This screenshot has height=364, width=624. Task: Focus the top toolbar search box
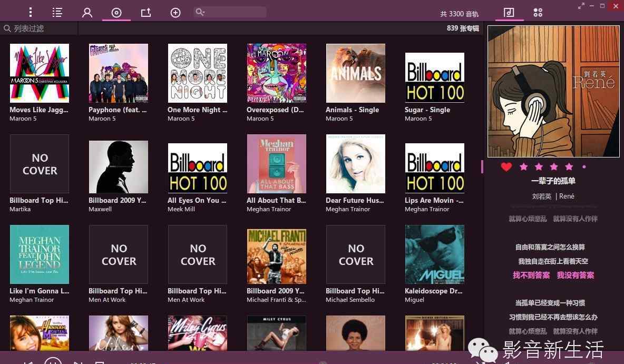click(x=230, y=12)
